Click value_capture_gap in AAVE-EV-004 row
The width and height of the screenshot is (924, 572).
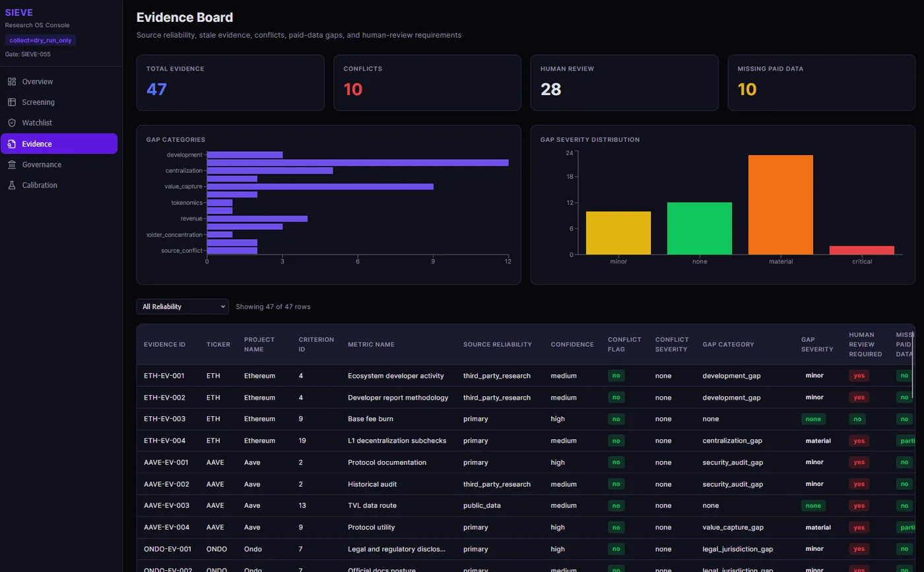(x=733, y=528)
